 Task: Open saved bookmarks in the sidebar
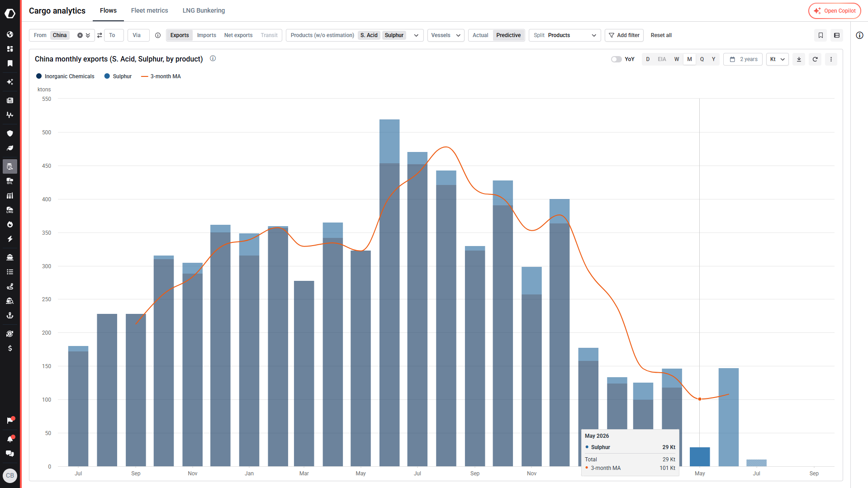point(10,63)
